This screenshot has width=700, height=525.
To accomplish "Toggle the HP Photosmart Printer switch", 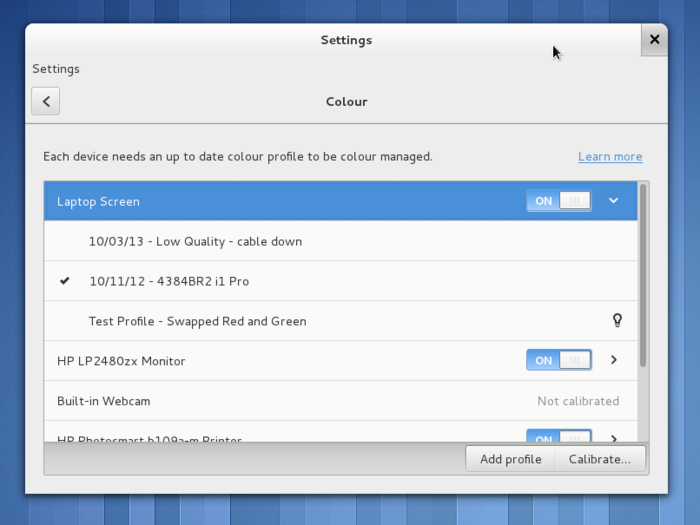I will click(558, 437).
